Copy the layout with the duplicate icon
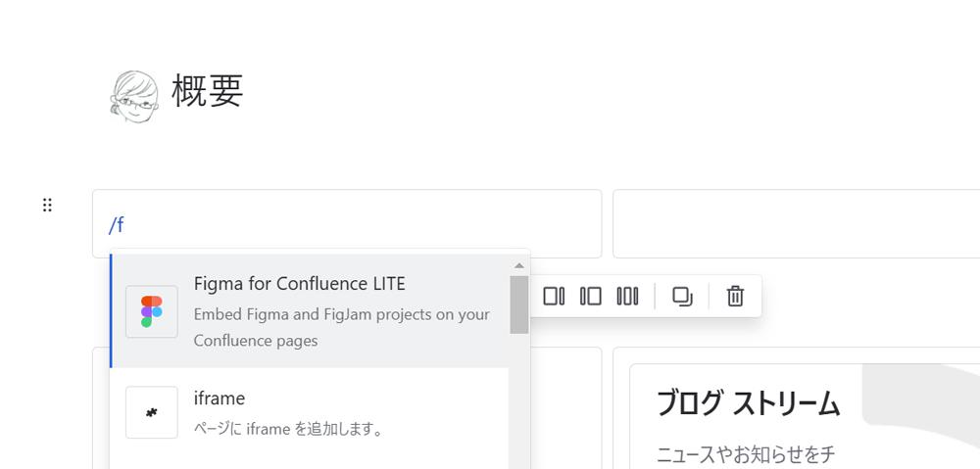980x469 pixels. click(x=682, y=296)
